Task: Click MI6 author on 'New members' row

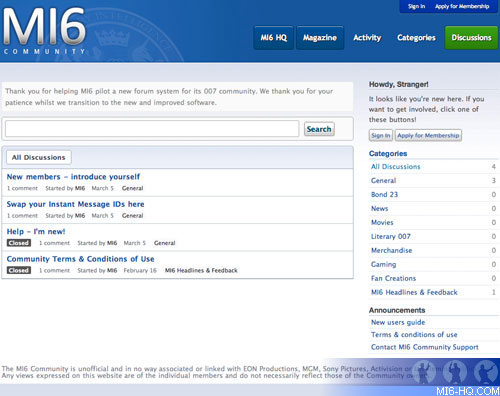Action: [x=80, y=188]
